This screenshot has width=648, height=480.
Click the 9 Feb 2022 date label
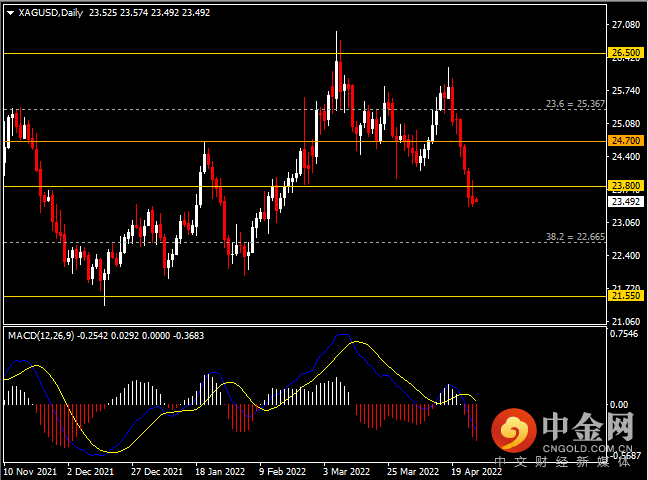(283, 472)
